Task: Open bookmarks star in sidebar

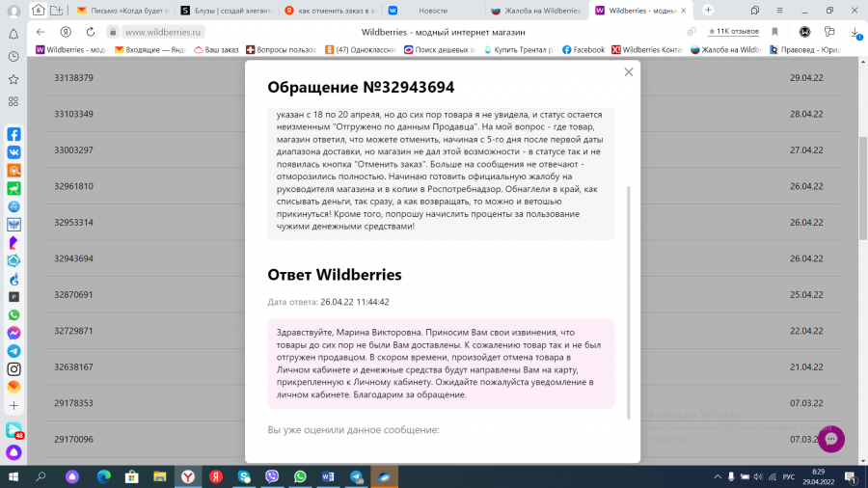Action: click(14, 80)
